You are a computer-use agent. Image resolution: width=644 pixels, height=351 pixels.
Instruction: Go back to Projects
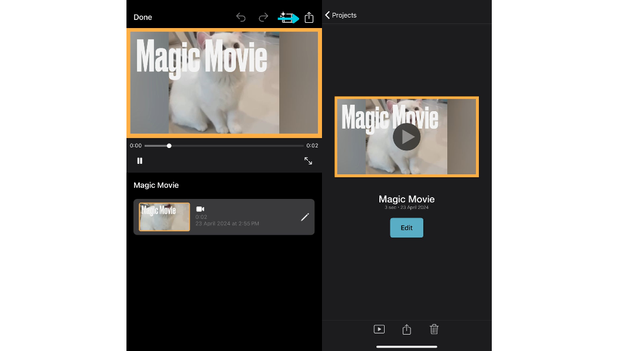tap(341, 15)
